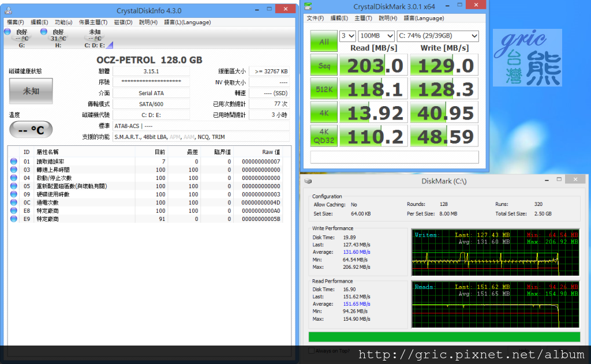Image resolution: width=591 pixels, height=364 pixels.
Task: Open CrystalDiskMark 編輯(E) menu
Action: point(339,18)
